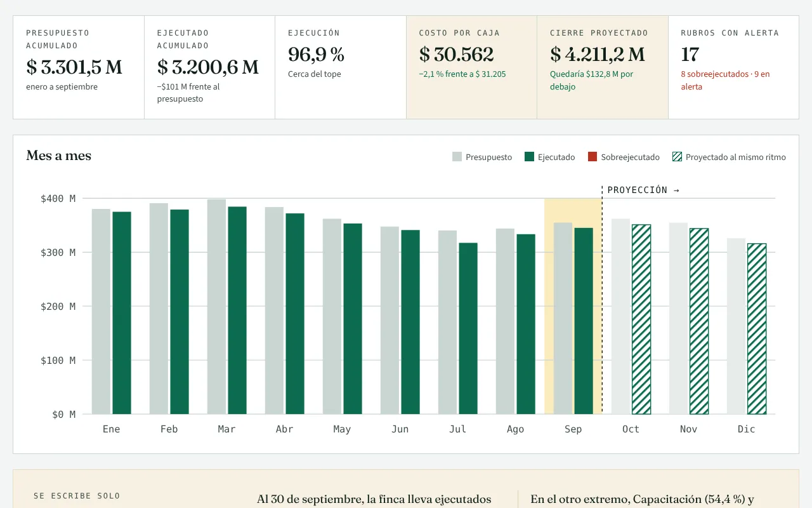Viewport: 812px width, 508px height.
Task: Click the Nov hatched projected bar
Action: tap(699, 321)
